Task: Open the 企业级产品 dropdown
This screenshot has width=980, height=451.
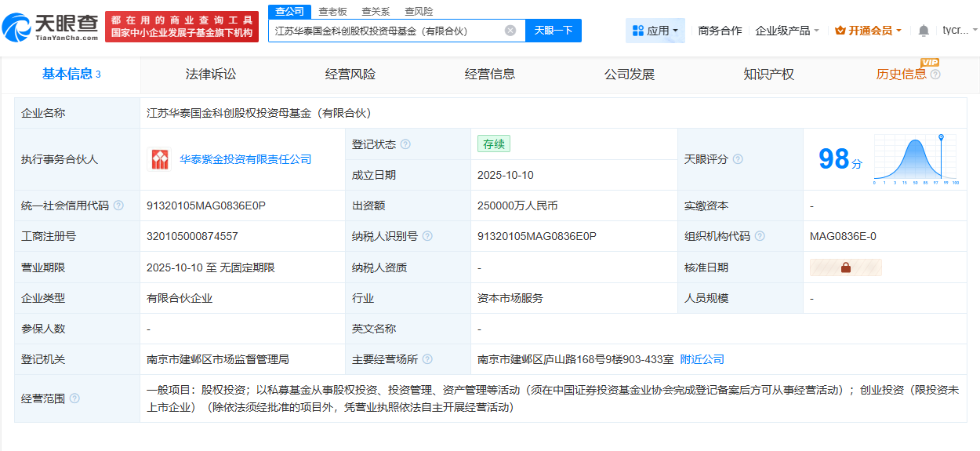Action: (x=786, y=31)
